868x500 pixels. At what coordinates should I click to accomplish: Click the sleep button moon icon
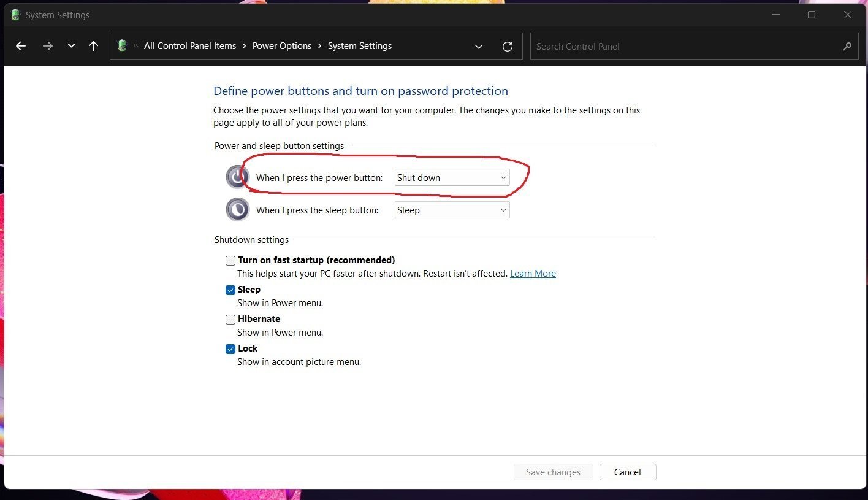pyautogui.click(x=237, y=209)
